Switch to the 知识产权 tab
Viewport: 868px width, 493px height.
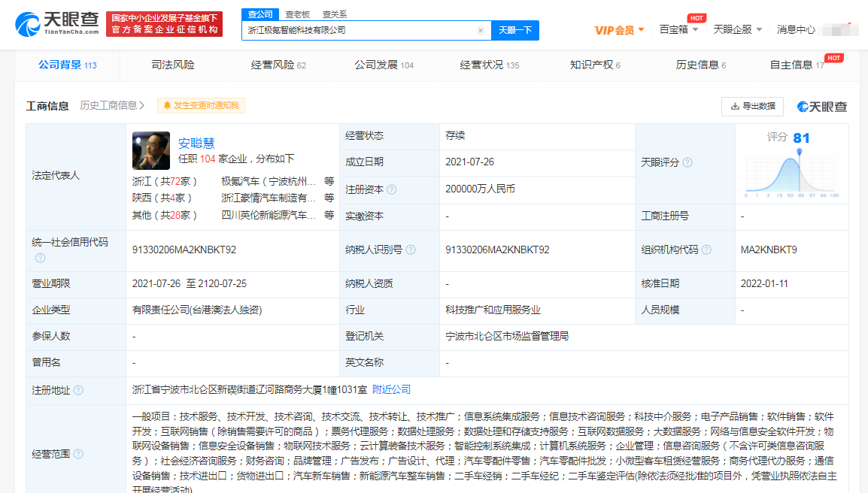pos(595,65)
